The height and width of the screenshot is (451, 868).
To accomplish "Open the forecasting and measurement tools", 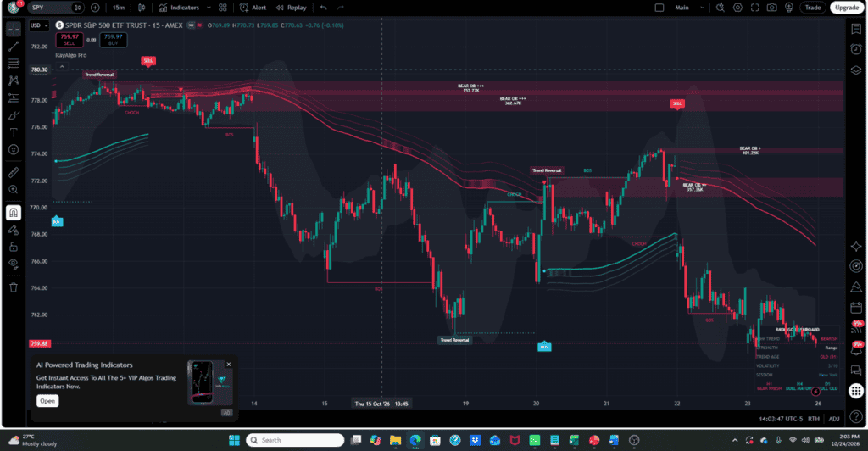I will 14,98.
